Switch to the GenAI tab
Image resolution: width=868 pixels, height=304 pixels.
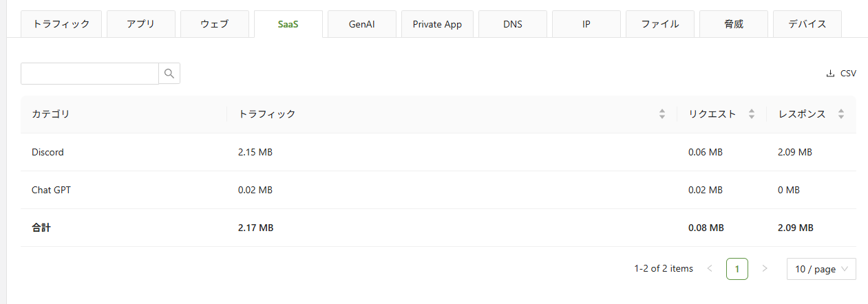point(361,24)
